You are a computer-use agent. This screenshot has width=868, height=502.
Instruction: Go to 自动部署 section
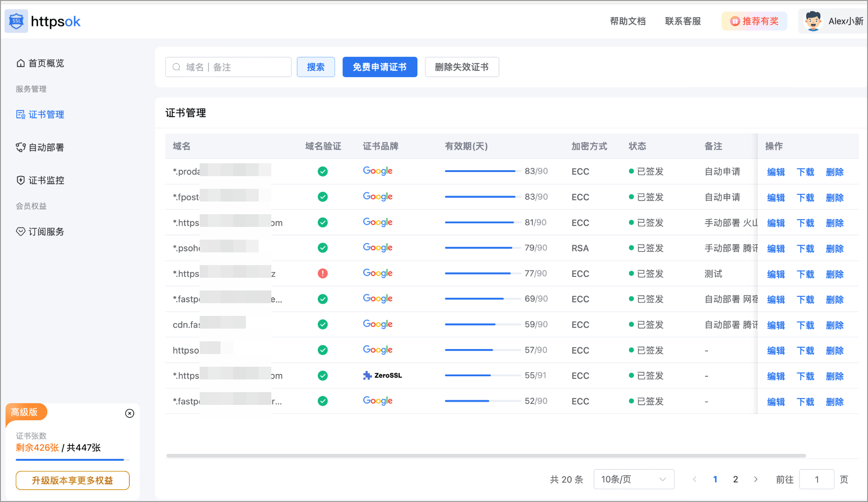[x=40, y=148]
